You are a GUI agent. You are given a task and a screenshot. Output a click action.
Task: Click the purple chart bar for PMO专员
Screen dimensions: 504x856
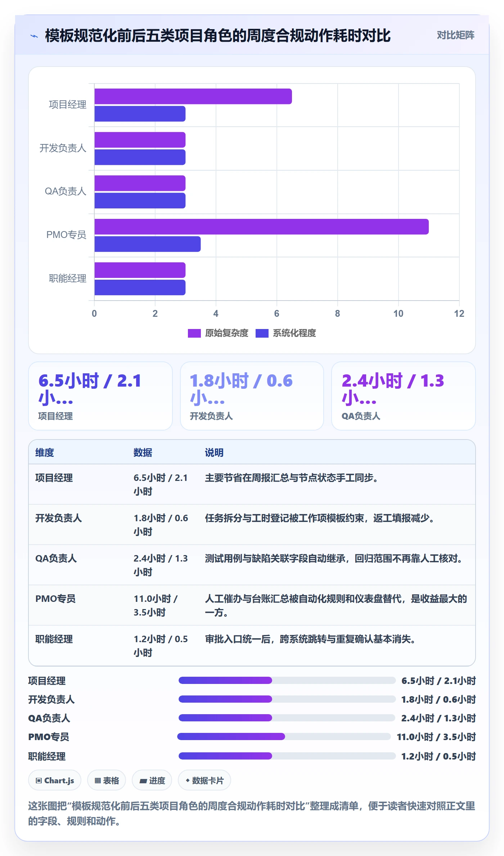click(261, 227)
